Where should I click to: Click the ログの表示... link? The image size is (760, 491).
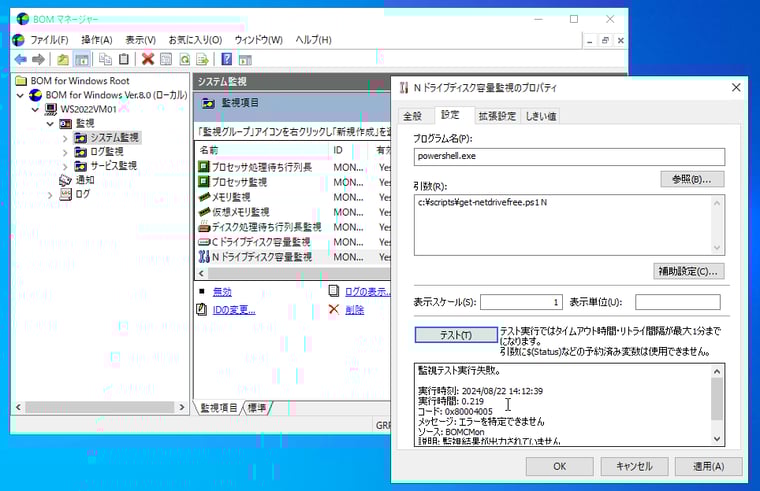pos(367,291)
